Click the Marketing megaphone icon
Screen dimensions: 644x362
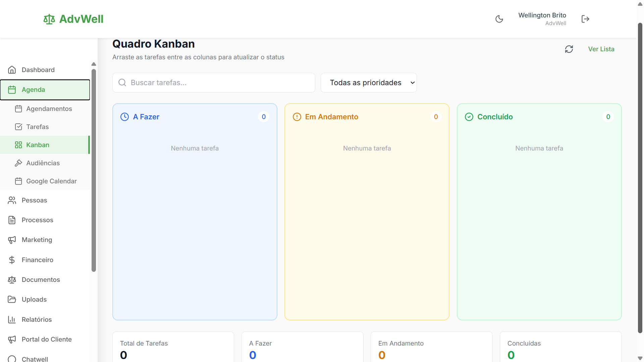point(12,240)
